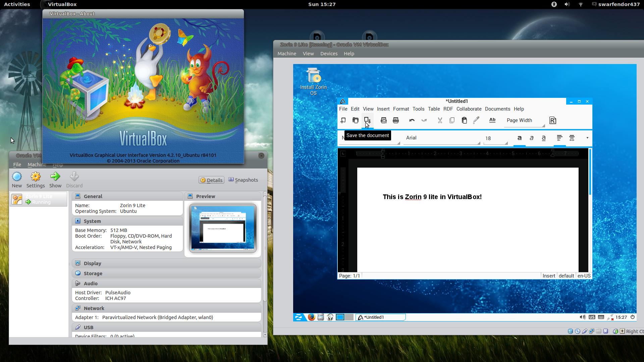Viewport: 644px width, 362px height.
Task: Click the Print icon in AbiWord
Action: click(x=396, y=120)
